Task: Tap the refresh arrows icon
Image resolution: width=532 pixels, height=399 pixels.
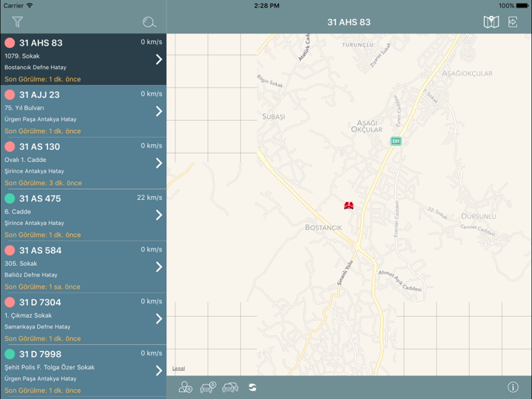Action: point(252,387)
